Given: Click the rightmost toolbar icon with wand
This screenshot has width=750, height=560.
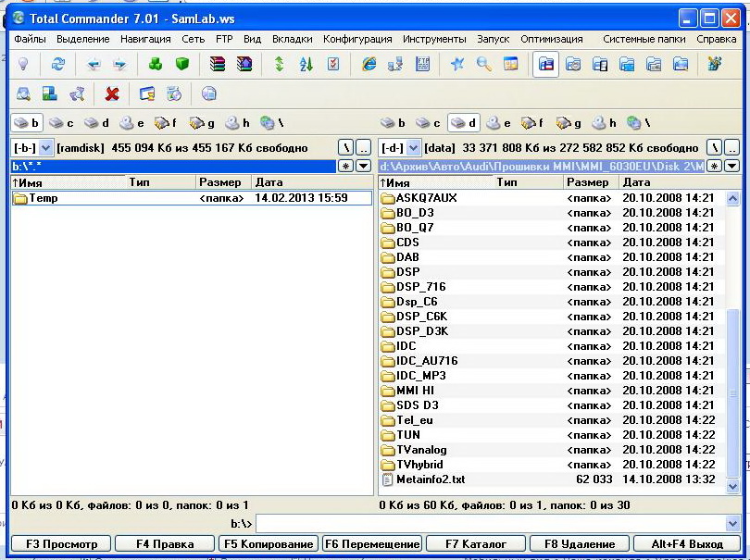Looking at the screenshot, I should click(715, 64).
